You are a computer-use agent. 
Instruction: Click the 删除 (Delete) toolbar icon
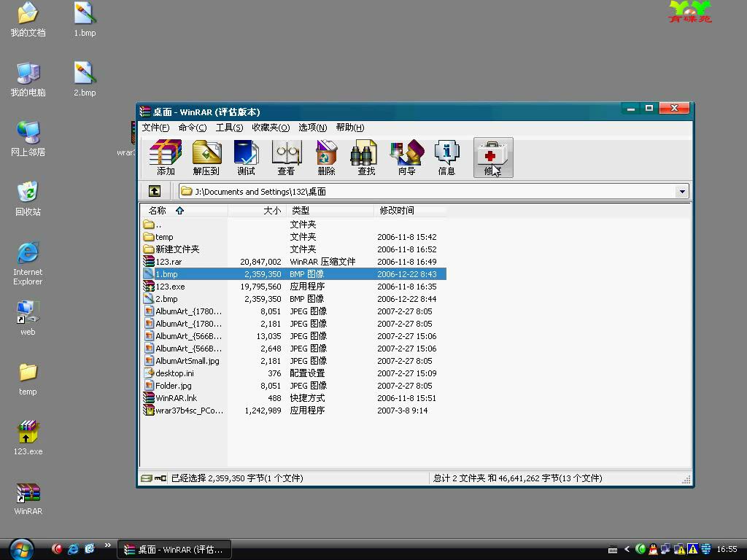click(x=326, y=157)
